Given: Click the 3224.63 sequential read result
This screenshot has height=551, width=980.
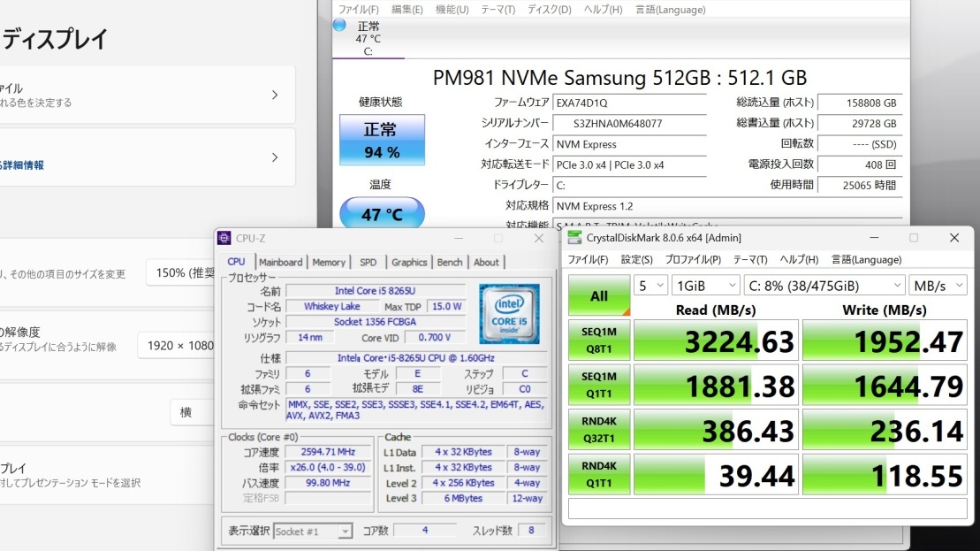Looking at the screenshot, I should tap(716, 341).
